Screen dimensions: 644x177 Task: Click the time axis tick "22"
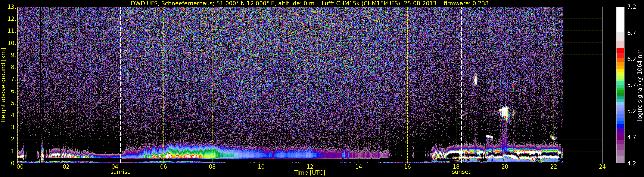(x=554, y=167)
